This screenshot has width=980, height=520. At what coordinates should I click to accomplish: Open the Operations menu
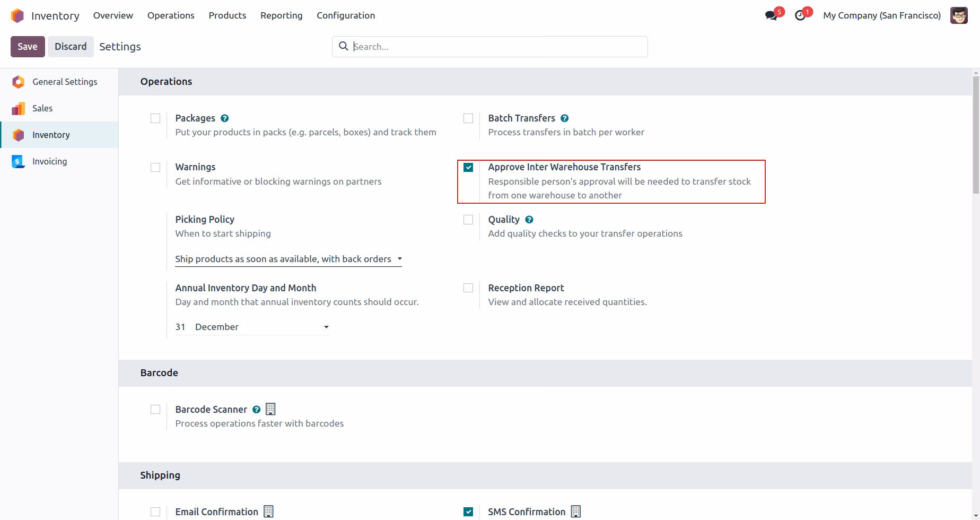pyautogui.click(x=171, y=15)
